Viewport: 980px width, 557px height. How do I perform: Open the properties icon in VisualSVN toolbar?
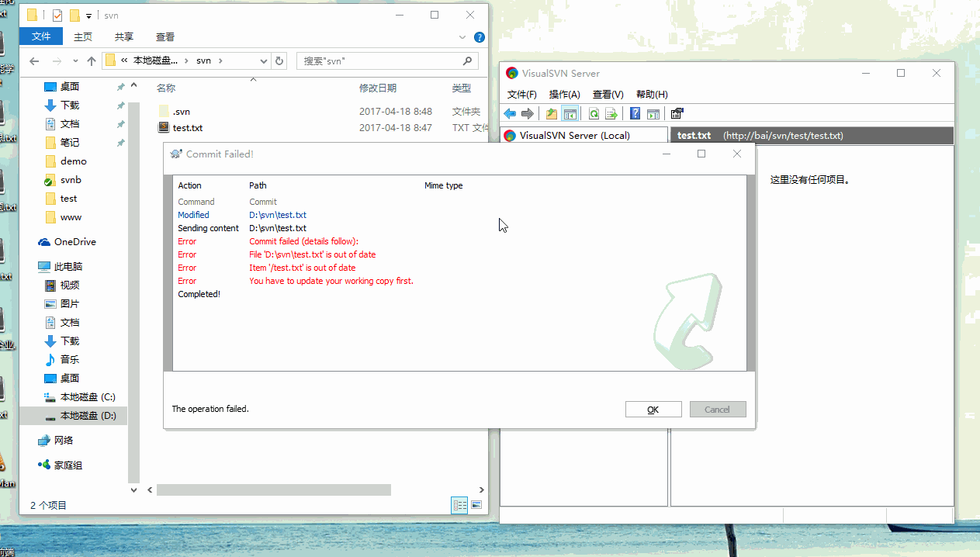click(x=677, y=114)
